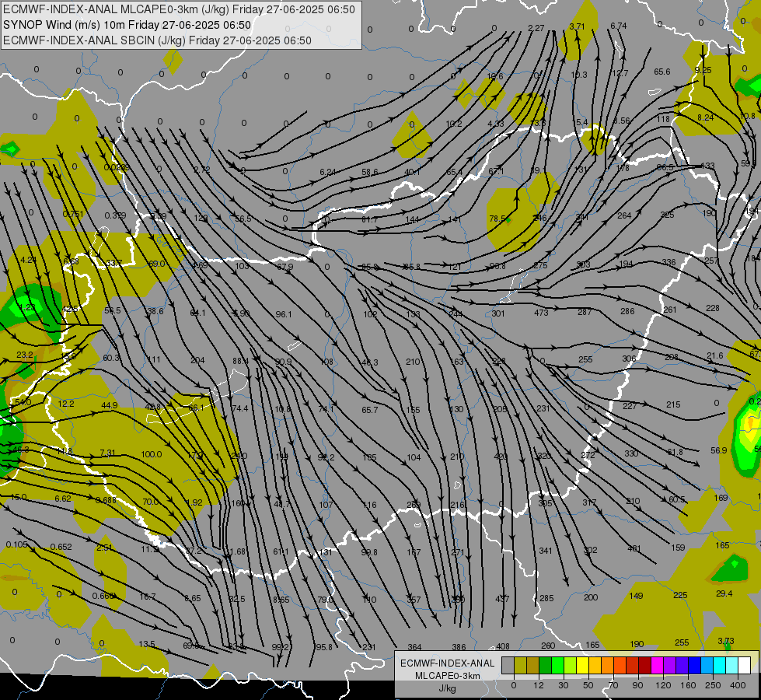Screen dimensions: 761x700
Task: Click the map value '420'
Action: pyautogui.click(x=501, y=457)
